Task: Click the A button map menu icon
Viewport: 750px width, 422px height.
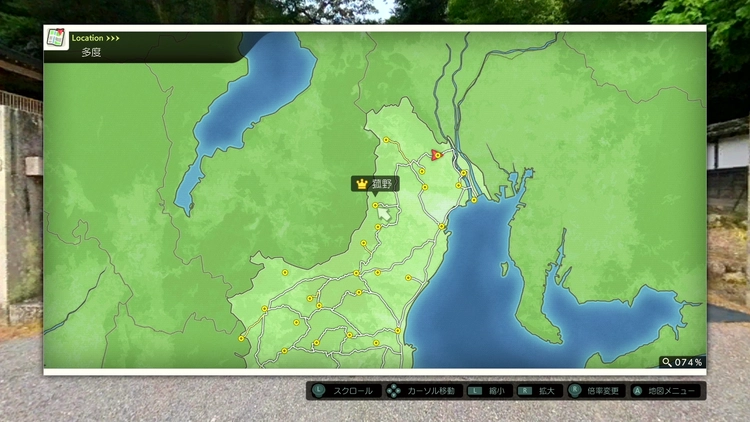Action: [637, 391]
